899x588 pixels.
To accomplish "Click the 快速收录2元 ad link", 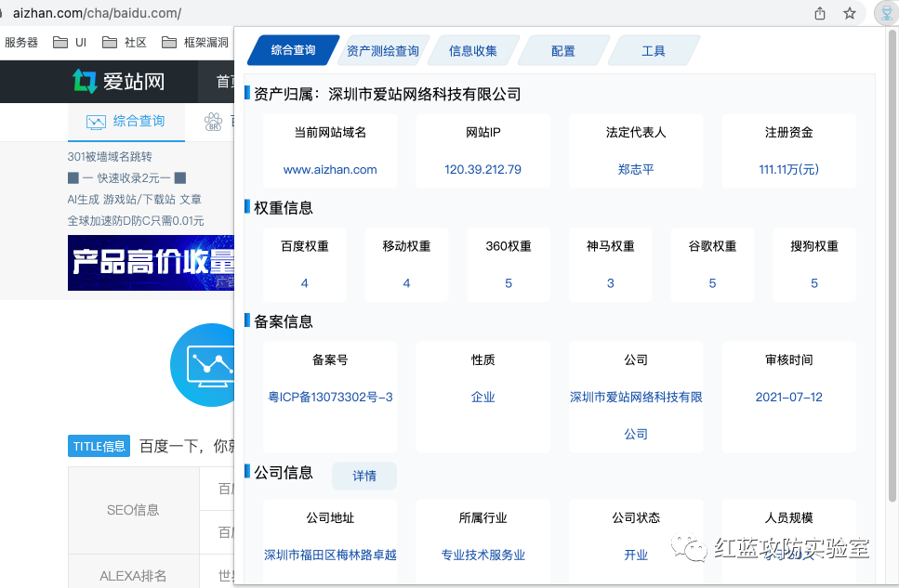I will click(x=126, y=177).
